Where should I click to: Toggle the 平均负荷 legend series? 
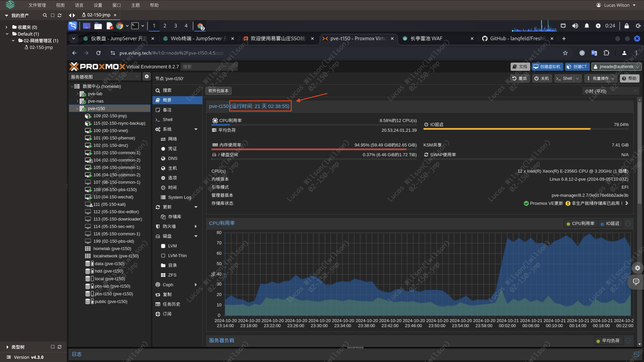[608, 341]
